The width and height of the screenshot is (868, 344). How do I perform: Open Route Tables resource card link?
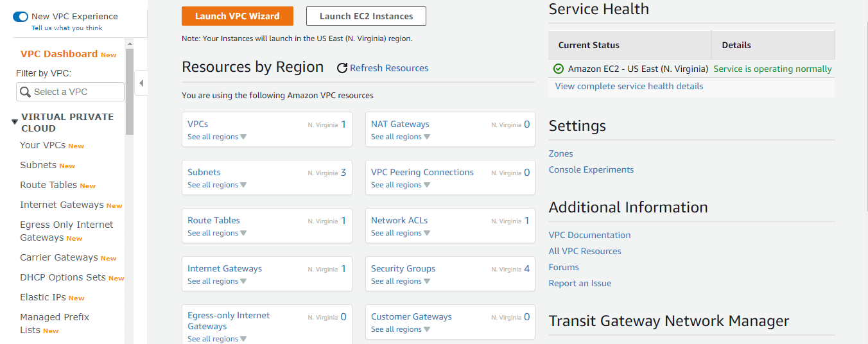pyautogui.click(x=214, y=220)
